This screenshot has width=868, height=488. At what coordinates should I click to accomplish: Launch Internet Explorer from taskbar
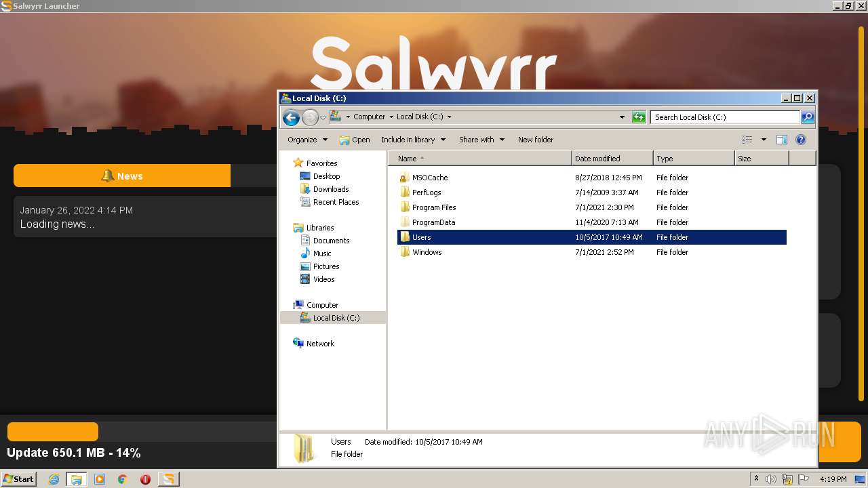click(x=54, y=479)
